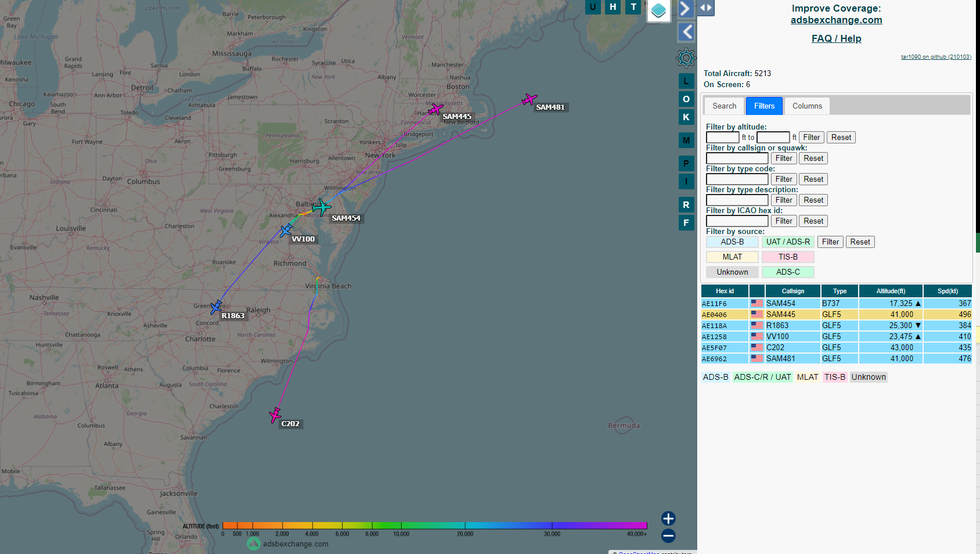
Task: Reset the source filter
Action: click(x=860, y=242)
